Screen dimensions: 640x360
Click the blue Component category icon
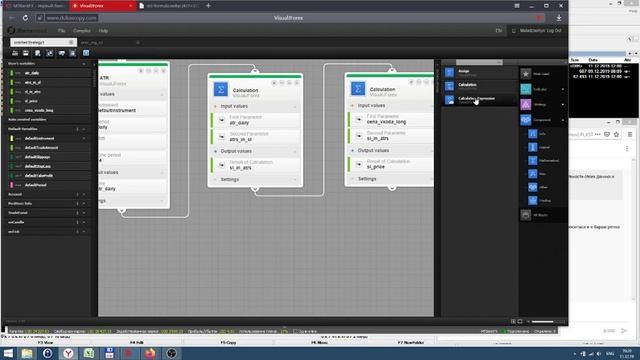pyautogui.click(x=526, y=120)
